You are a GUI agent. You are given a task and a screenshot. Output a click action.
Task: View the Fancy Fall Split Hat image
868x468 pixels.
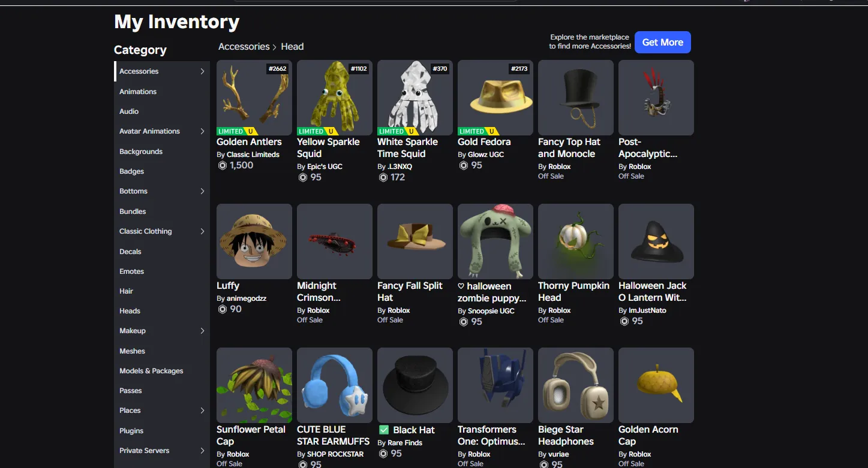415,241
